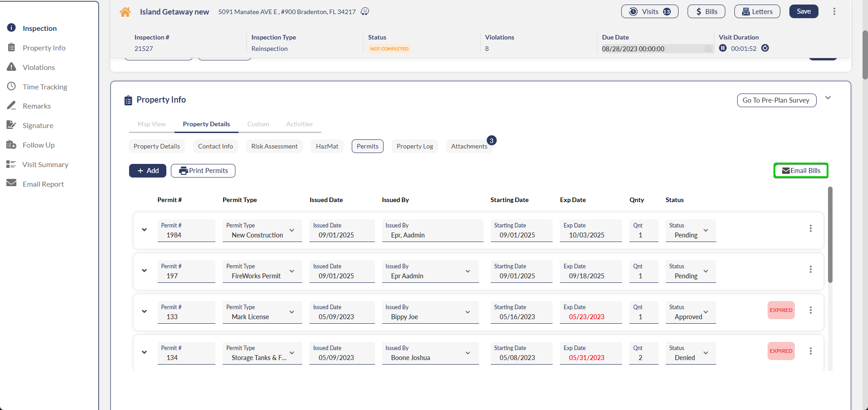Collapse the Property Info panel chevron
The height and width of the screenshot is (410, 868).
click(x=828, y=98)
